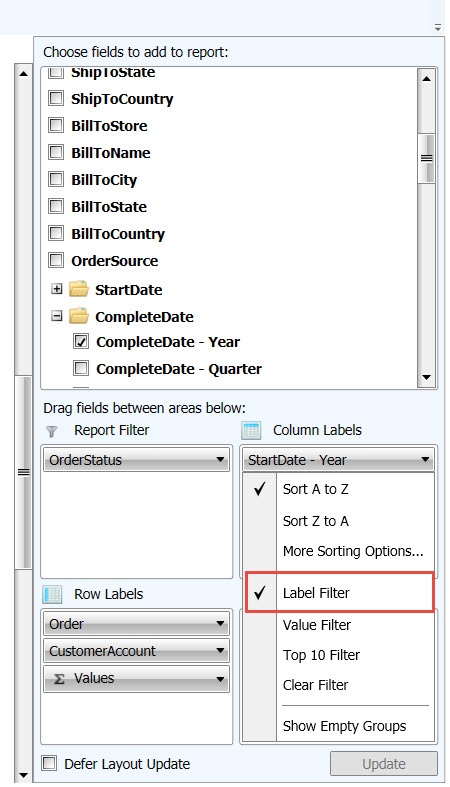Image resolution: width=450 pixels, height=787 pixels.
Task: Open the CustomerAccount field dropdown
Action: (x=220, y=651)
